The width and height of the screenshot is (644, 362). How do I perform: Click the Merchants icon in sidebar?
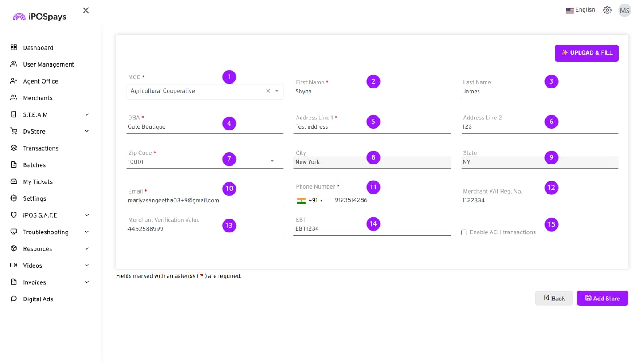pyautogui.click(x=13, y=98)
